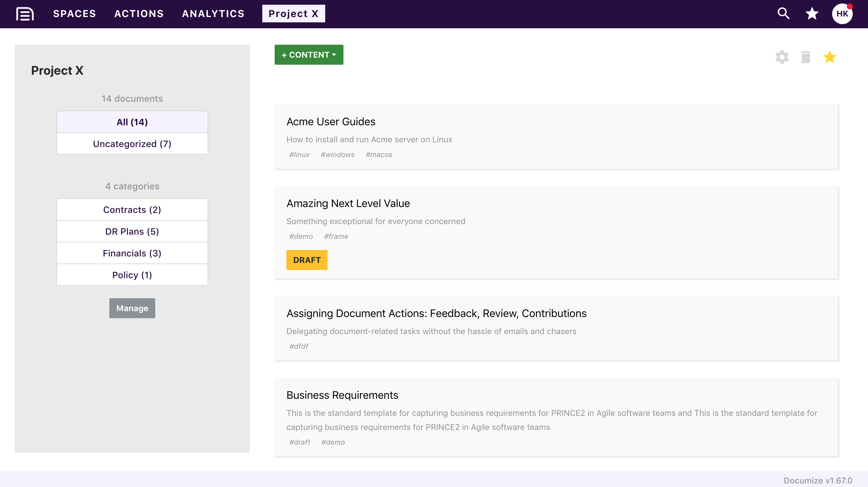Image resolution: width=868 pixels, height=487 pixels.
Task: Show Uncategorized (7) documents
Action: [132, 144]
